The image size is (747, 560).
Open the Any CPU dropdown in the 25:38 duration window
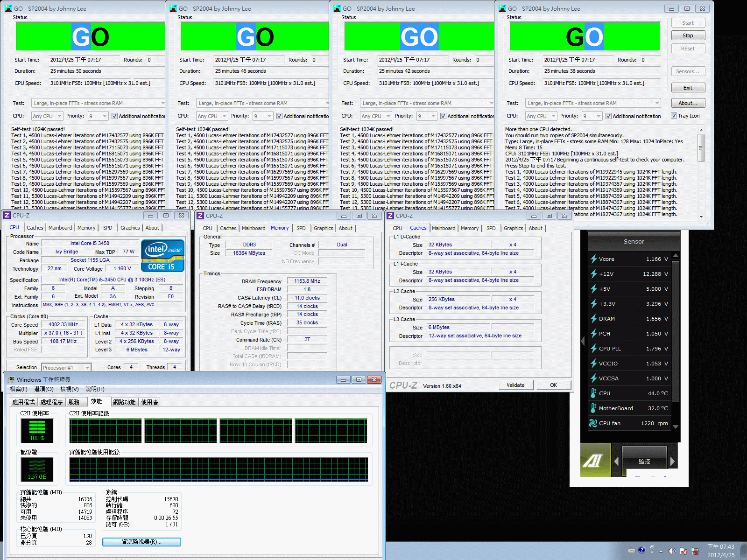pos(541,116)
